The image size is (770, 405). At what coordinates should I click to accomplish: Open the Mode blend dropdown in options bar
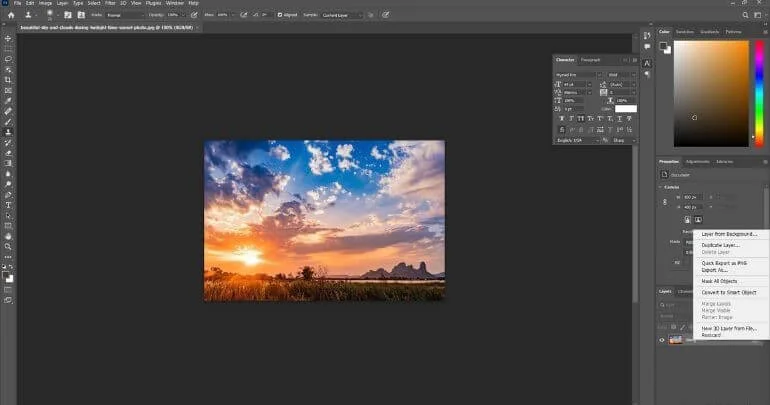pyautogui.click(x=124, y=15)
